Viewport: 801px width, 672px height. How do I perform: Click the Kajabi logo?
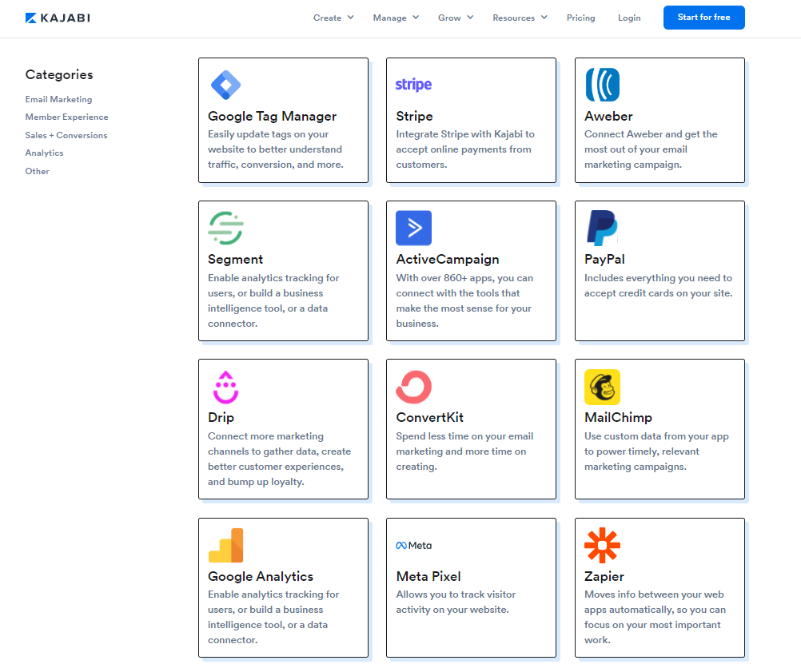click(x=58, y=18)
